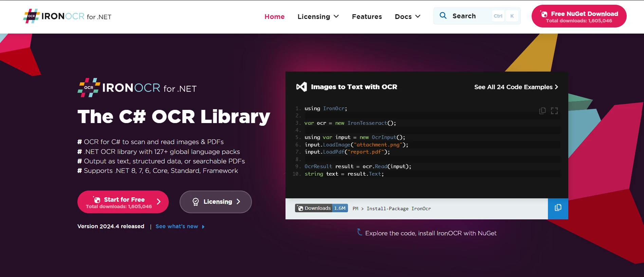
Task: Click the IronOCR logo in header
Action: click(67, 16)
